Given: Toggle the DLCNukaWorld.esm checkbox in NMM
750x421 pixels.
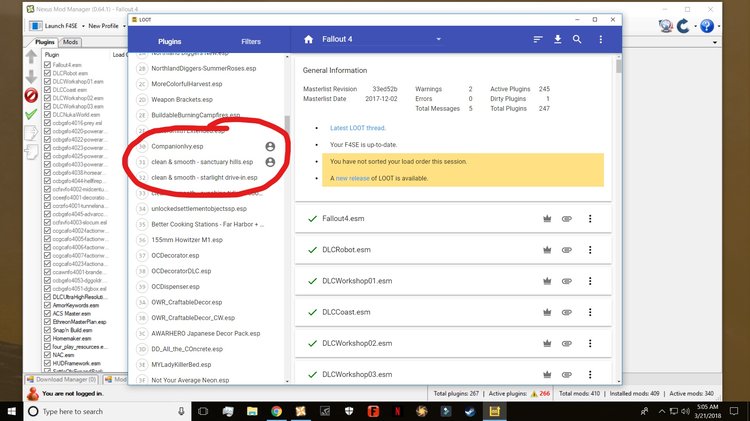Looking at the screenshot, I should [47, 114].
